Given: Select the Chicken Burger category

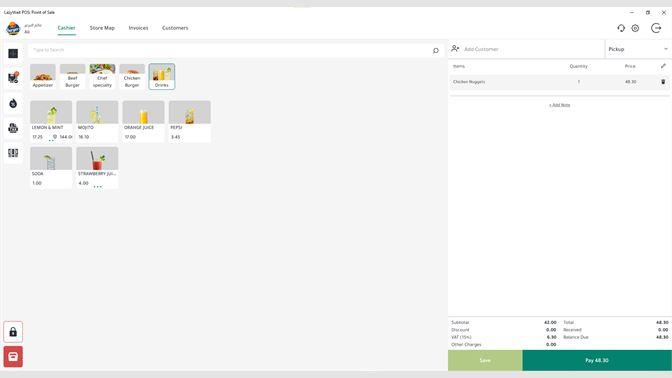Looking at the screenshot, I should click(132, 76).
